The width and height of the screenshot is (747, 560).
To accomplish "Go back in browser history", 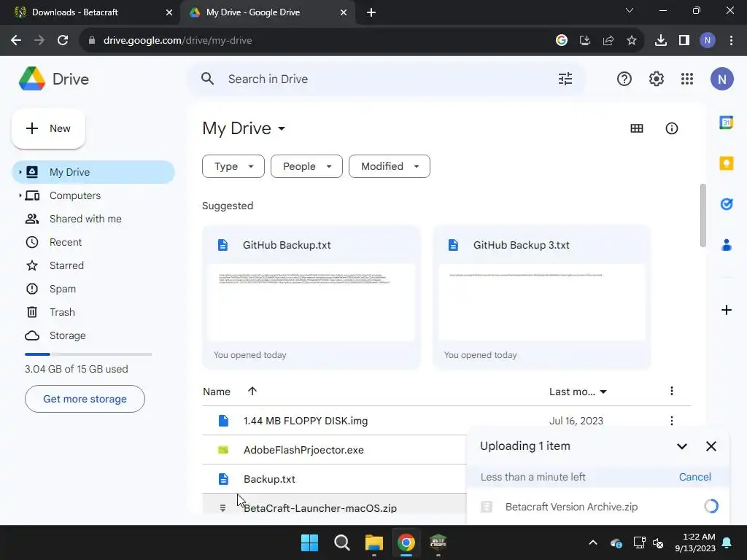I will pyautogui.click(x=16, y=41).
